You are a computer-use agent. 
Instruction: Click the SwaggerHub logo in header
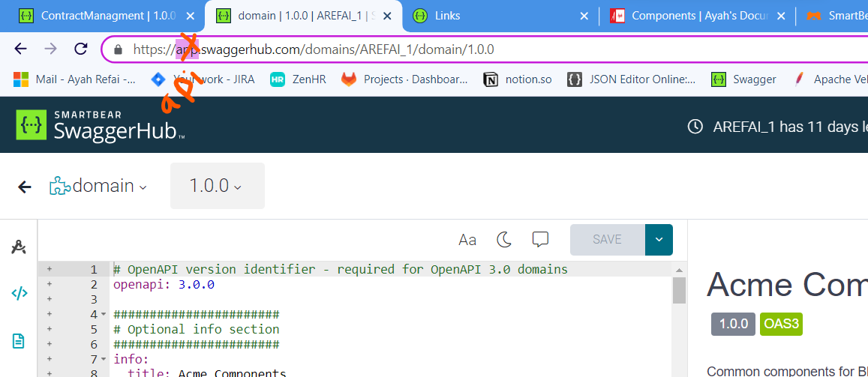101,125
